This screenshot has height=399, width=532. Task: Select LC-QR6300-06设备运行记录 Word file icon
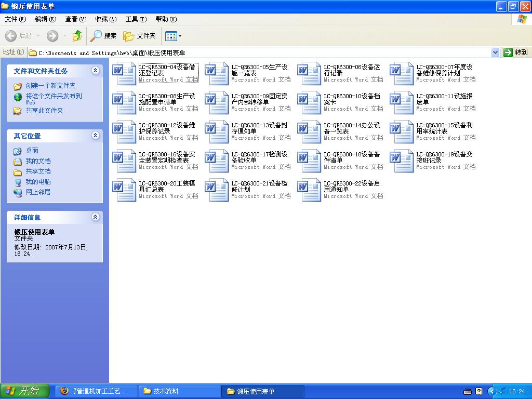click(x=309, y=73)
